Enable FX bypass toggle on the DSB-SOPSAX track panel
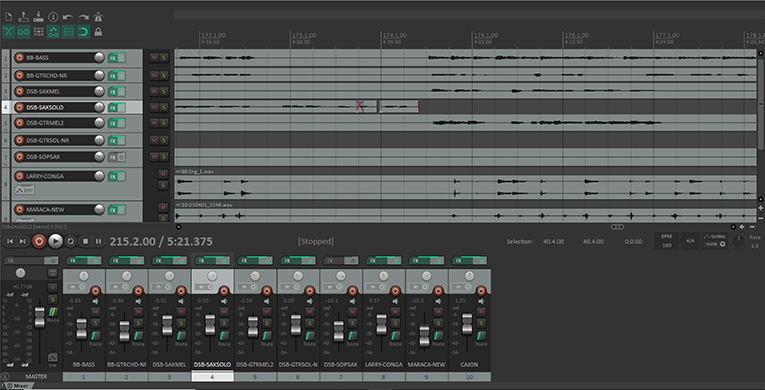This screenshot has height=390, width=765. point(121,157)
